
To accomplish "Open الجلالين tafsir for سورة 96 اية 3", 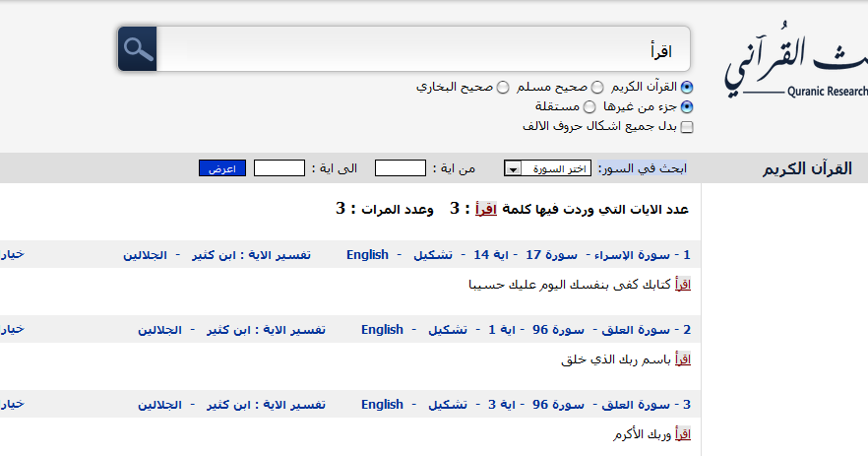I will pos(160,405).
